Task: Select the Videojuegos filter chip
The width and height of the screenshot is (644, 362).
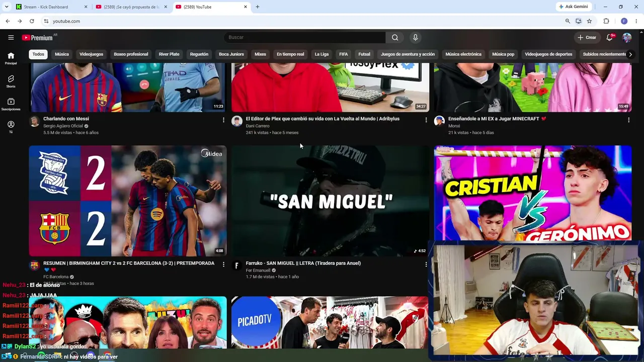Action: 91,54
